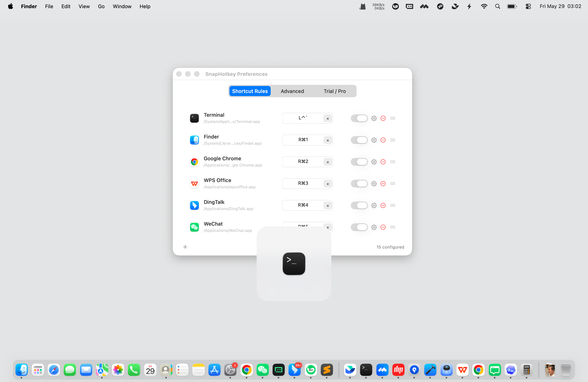Click the reorder handle for WeChat row
Image resolution: width=588 pixels, height=382 pixels.
pyautogui.click(x=393, y=227)
